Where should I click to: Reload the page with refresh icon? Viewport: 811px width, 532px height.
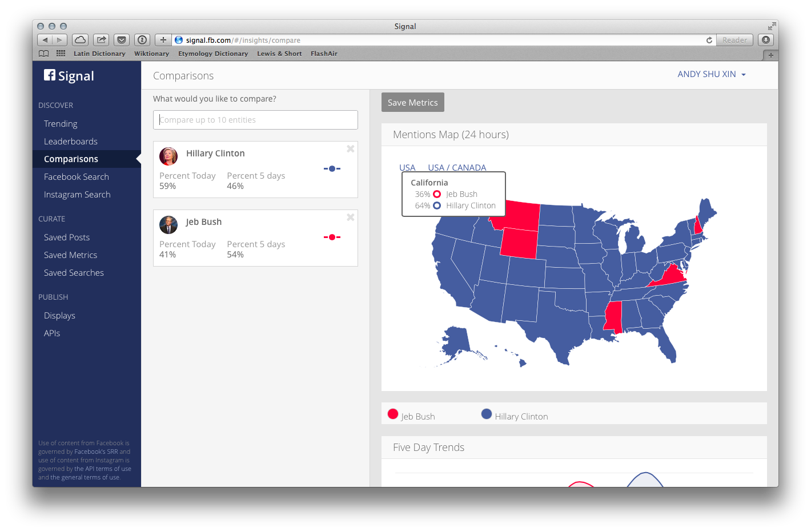point(709,40)
